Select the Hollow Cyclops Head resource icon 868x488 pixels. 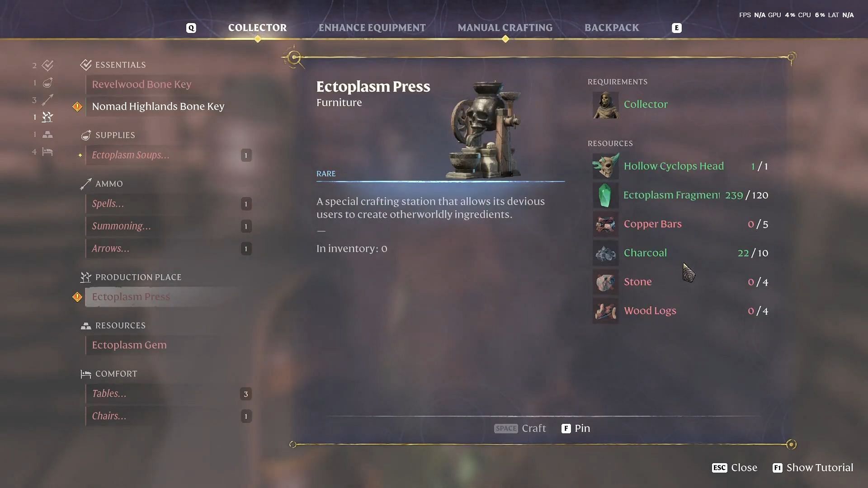[x=604, y=166]
